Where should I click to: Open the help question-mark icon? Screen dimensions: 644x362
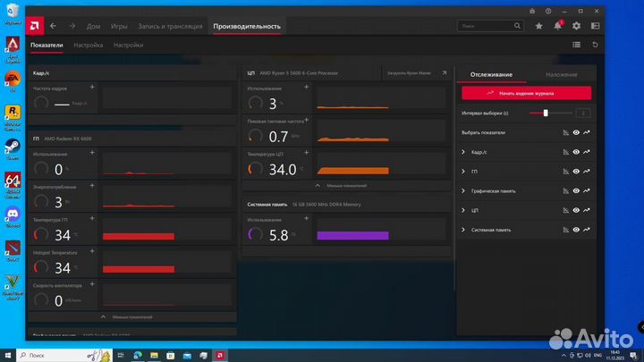[548, 11]
